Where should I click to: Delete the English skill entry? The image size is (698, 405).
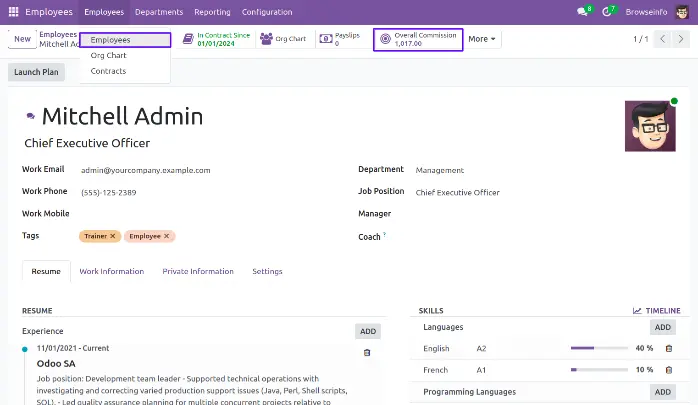tap(668, 348)
